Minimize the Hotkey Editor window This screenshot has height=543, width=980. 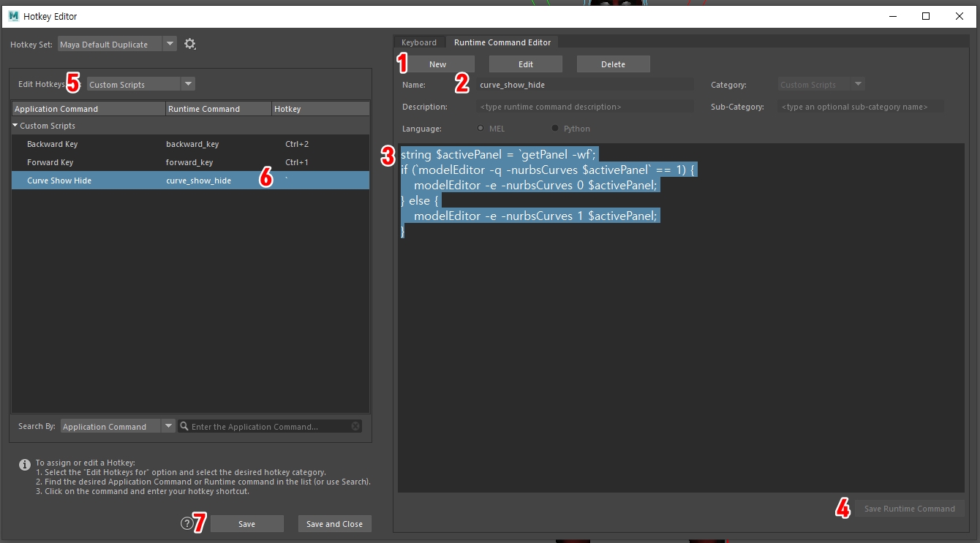tap(892, 16)
